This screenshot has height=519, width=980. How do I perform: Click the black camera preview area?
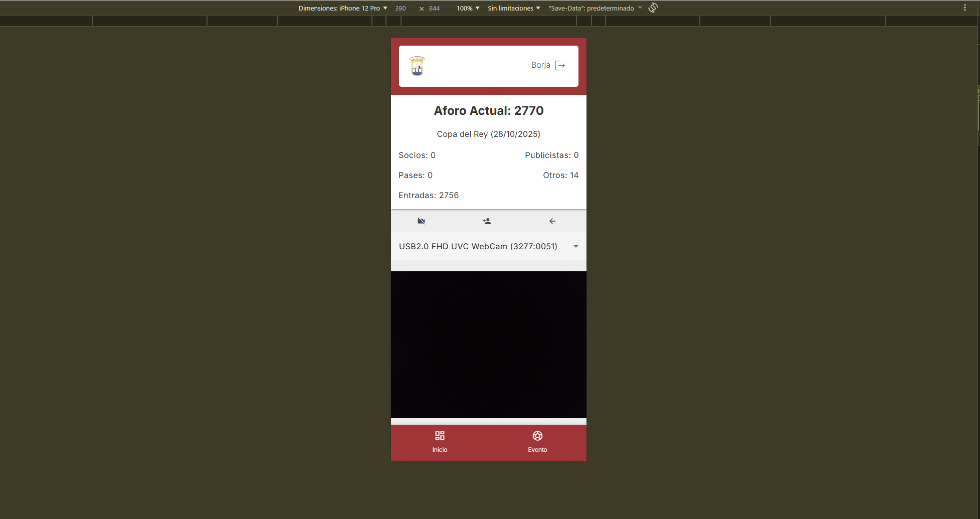pos(488,344)
